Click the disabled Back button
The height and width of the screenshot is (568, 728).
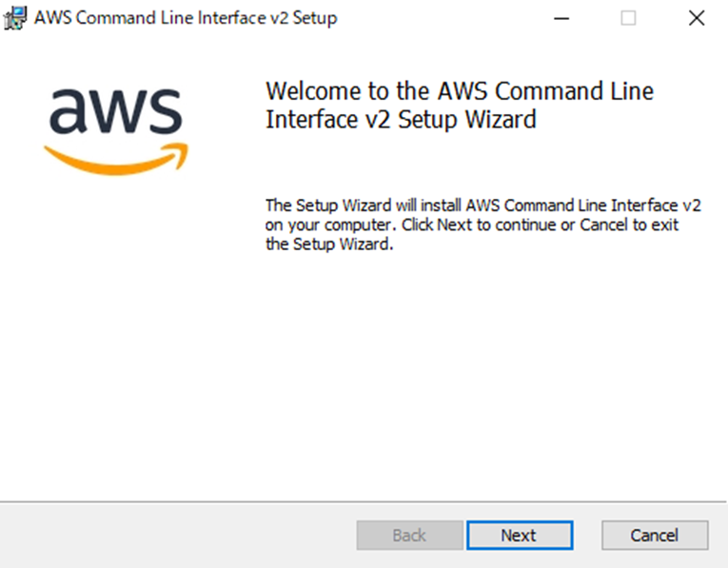point(409,535)
